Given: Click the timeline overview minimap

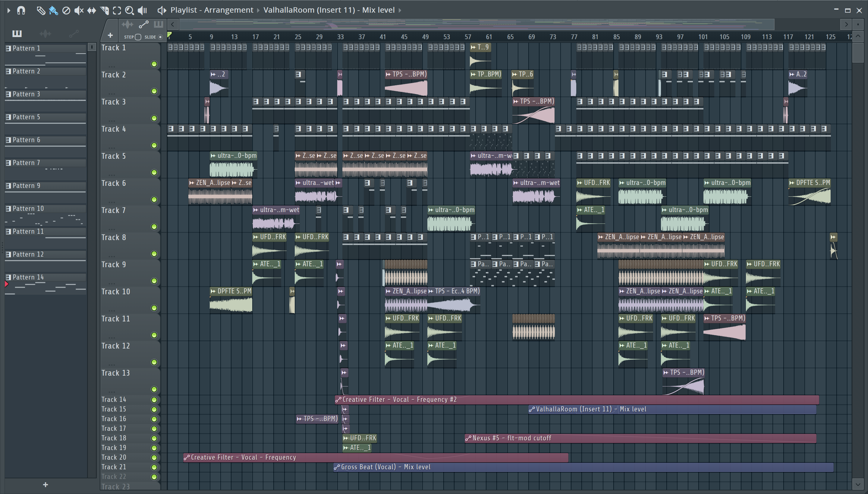Looking at the screenshot, I should tap(476, 24).
